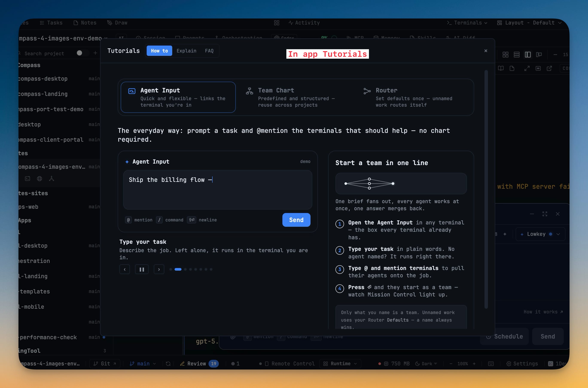
Task: Jump to the last slide dot
Action: coord(211,270)
